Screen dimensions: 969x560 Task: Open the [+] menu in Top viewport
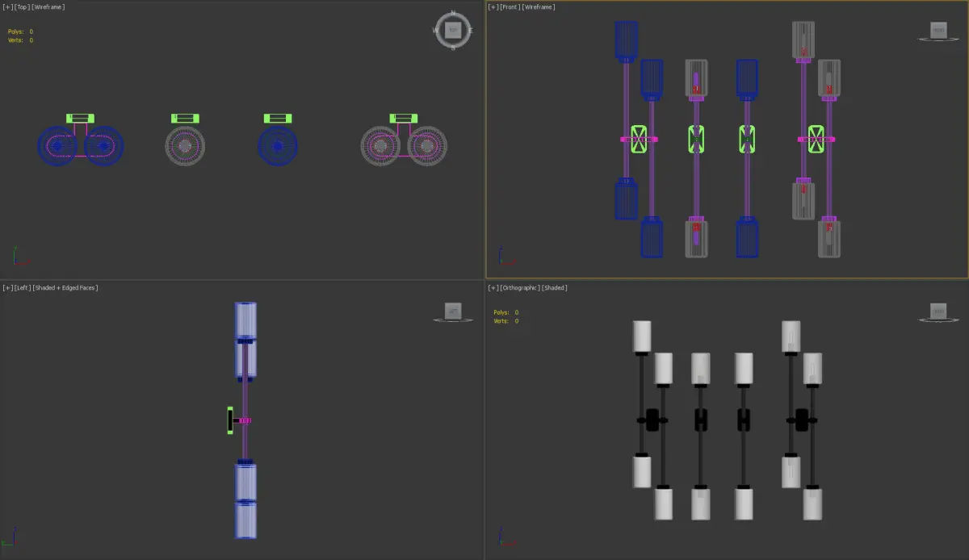pyautogui.click(x=7, y=7)
